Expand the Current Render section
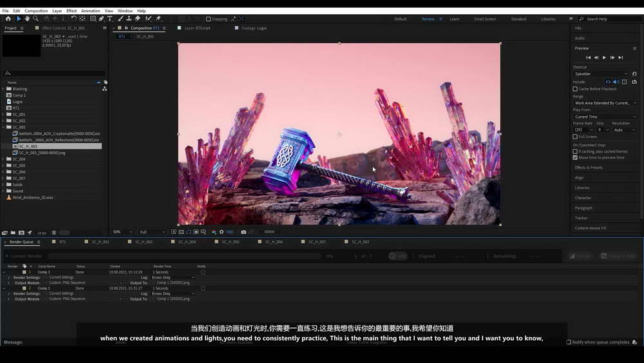This screenshot has height=363, width=644. click(6, 256)
